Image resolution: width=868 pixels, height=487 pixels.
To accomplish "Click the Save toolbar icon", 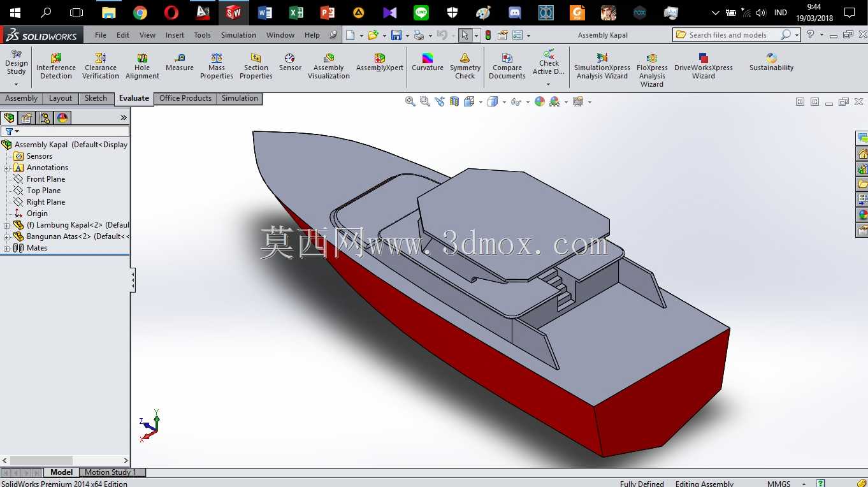I will click(x=396, y=35).
